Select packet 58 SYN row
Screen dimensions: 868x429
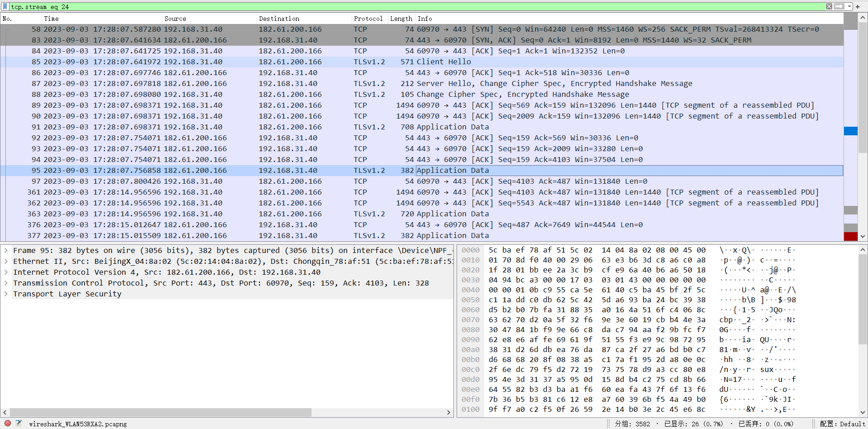[422, 29]
